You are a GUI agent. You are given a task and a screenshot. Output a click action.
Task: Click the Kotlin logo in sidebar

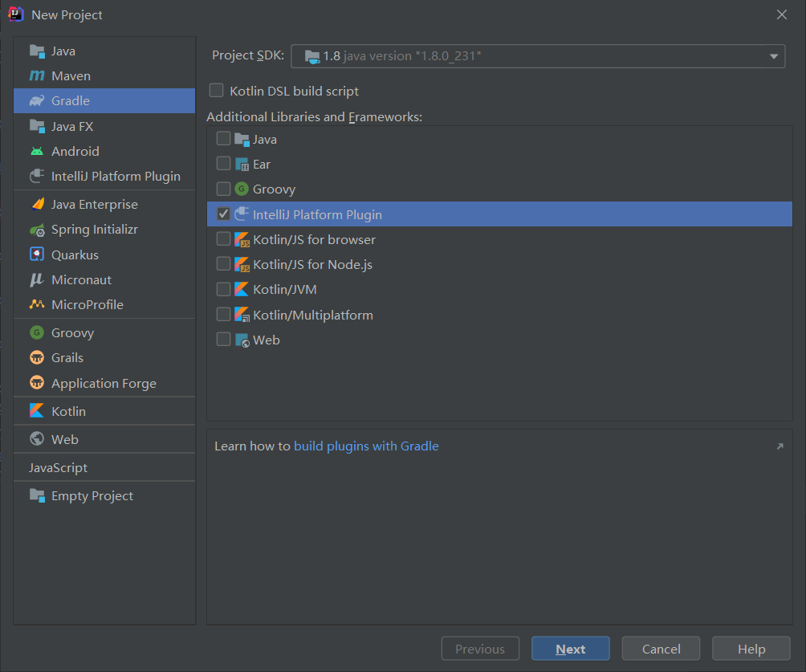37,411
